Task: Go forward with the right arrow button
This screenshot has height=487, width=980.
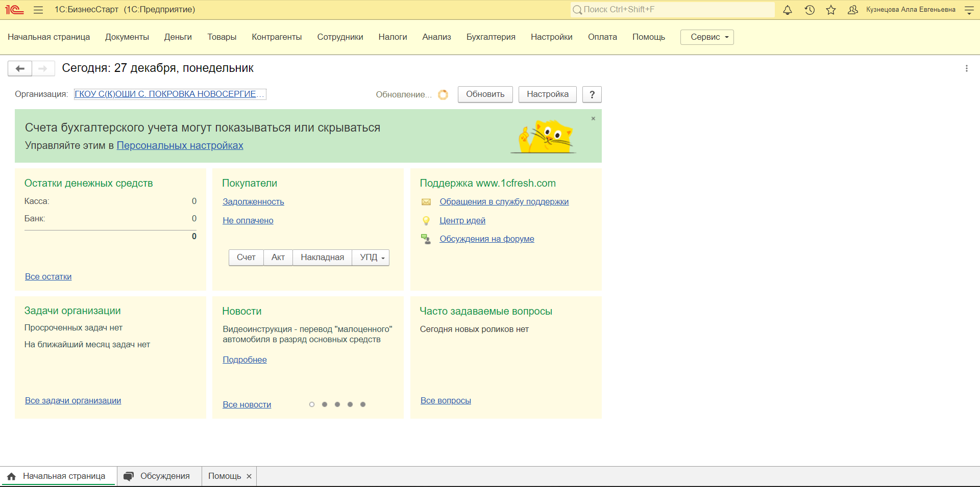Action: (x=43, y=68)
